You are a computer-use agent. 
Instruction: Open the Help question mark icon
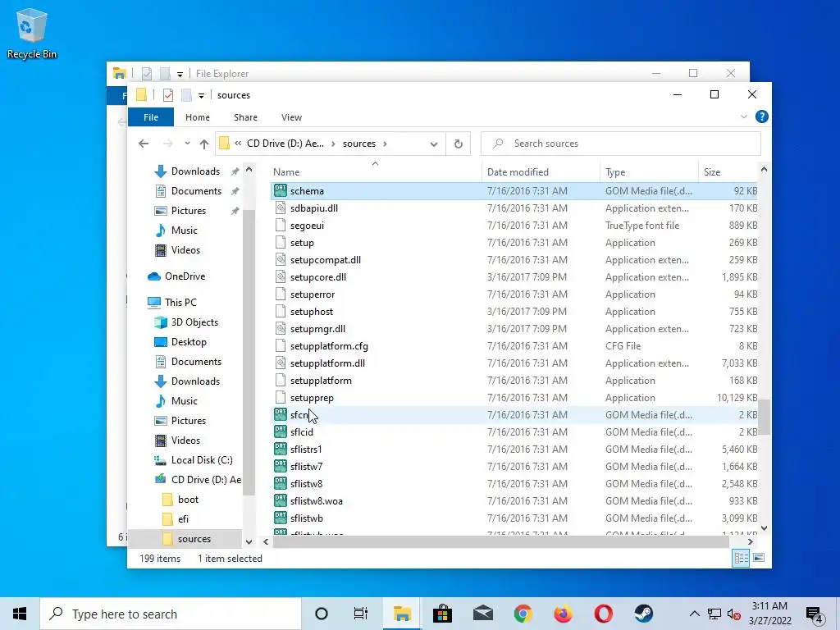click(x=761, y=116)
